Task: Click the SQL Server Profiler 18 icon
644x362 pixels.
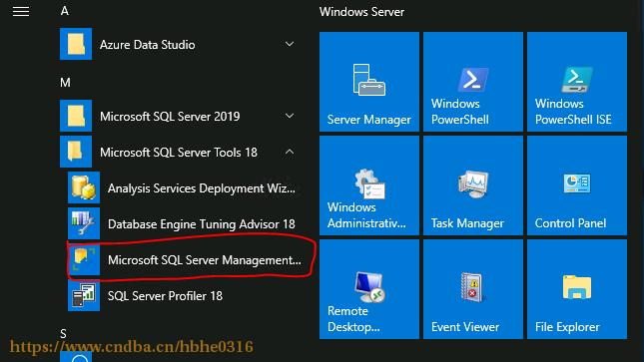Action: click(x=84, y=295)
